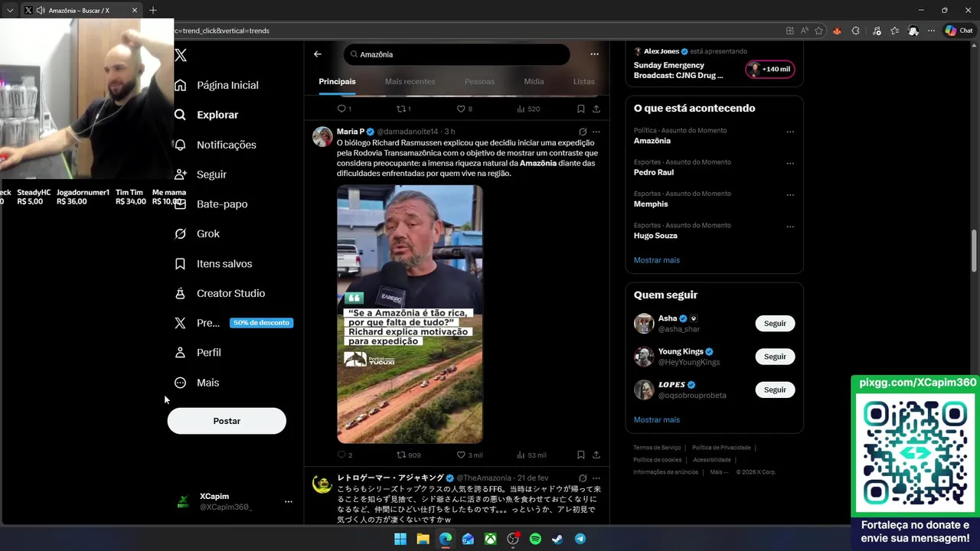Switch to the Mídia tab
The height and width of the screenshot is (551, 980).
534,81
